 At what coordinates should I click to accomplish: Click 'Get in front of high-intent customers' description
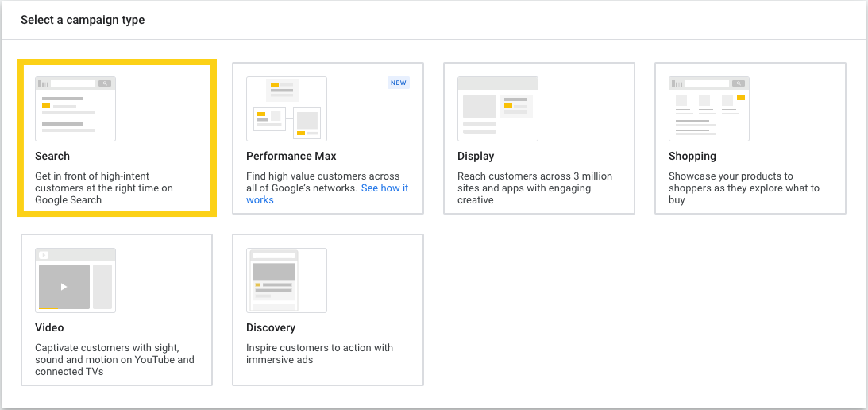[104, 188]
